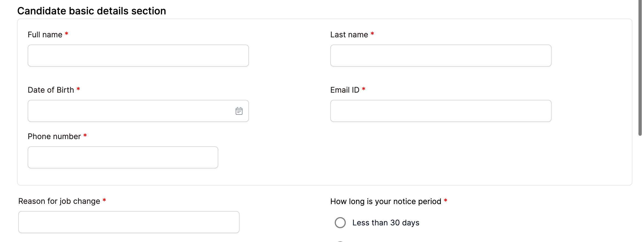
Task: Click the Full name field label
Action: (45, 35)
